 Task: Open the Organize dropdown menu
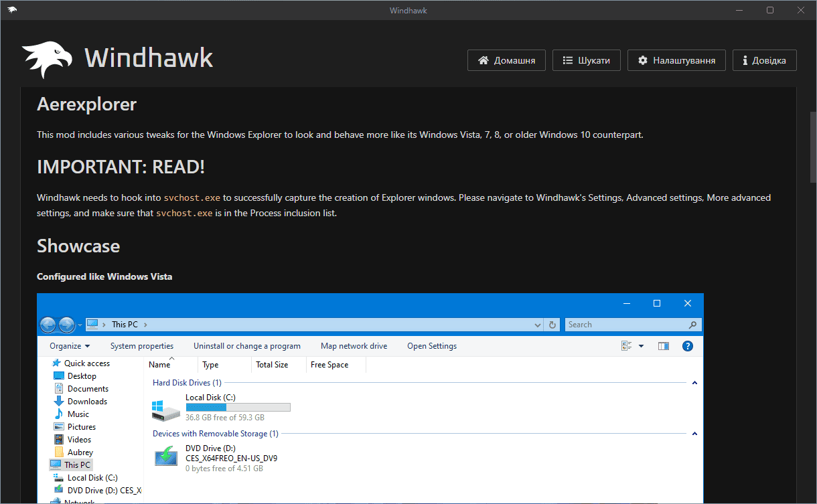point(70,346)
